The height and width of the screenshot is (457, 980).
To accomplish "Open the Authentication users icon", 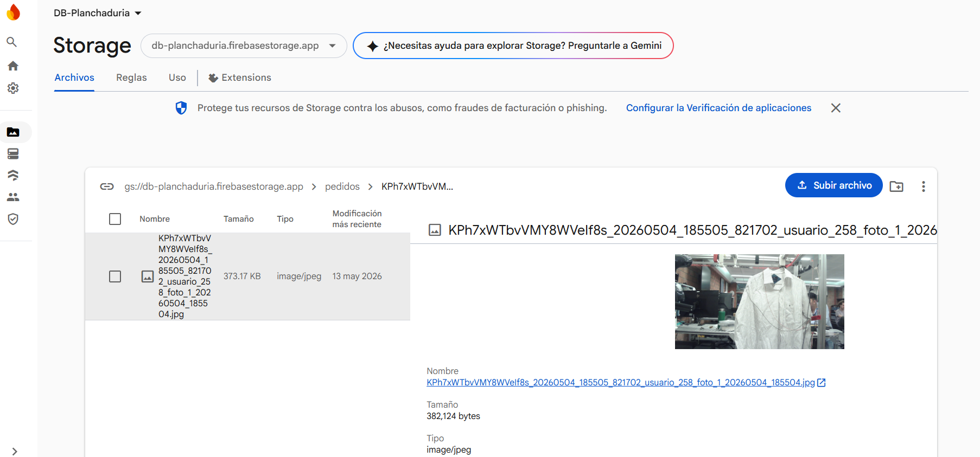I will (x=13, y=197).
